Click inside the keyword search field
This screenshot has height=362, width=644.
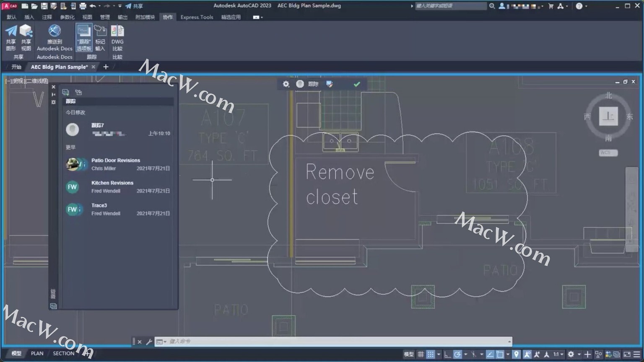point(451,6)
